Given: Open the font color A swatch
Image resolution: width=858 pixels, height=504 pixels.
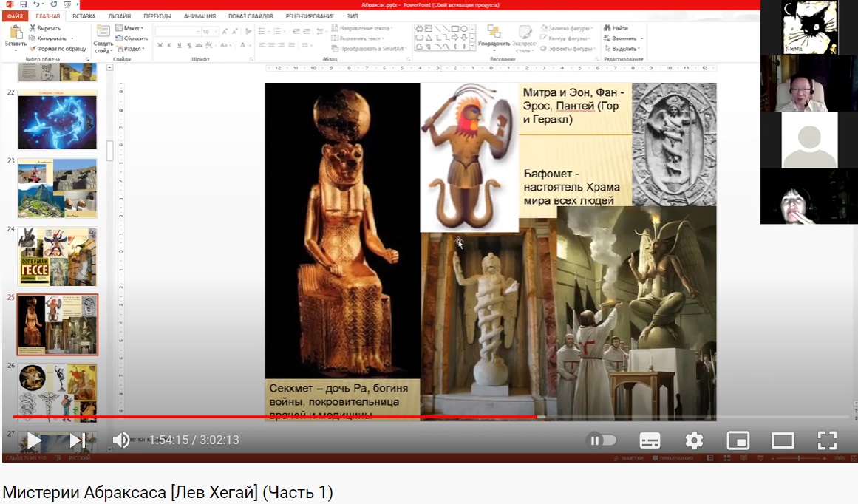Looking at the screenshot, I should [242, 45].
